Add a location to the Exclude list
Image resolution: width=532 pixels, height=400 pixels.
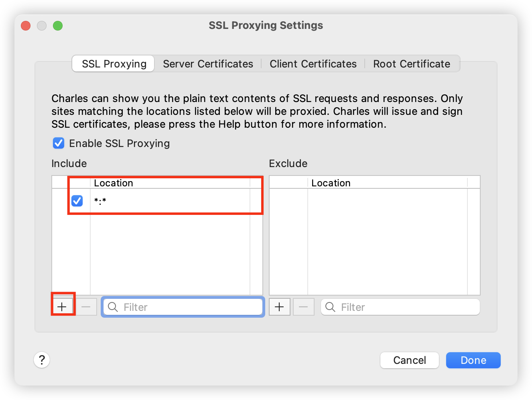coord(280,307)
